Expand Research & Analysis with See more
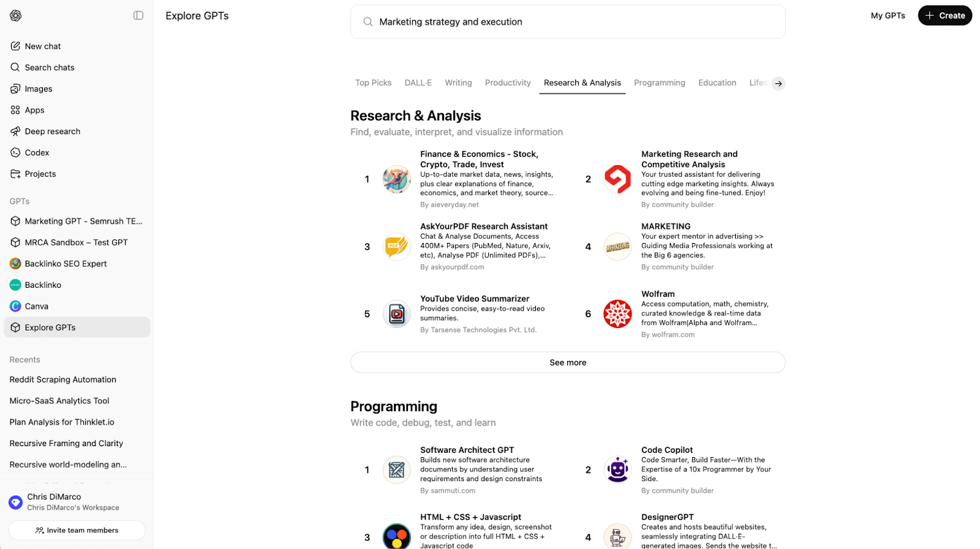This screenshot has width=980, height=549. coord(568,362)
